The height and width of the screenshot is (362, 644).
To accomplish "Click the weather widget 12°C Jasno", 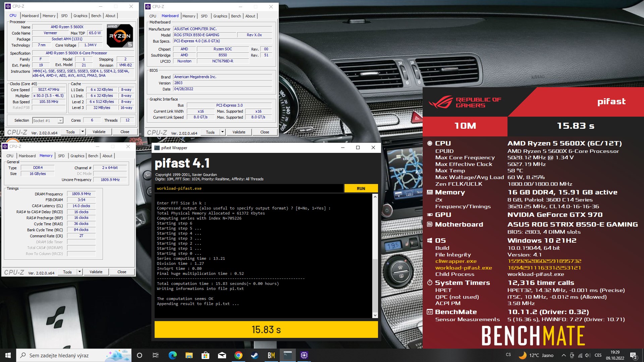I will pos(536,355).
